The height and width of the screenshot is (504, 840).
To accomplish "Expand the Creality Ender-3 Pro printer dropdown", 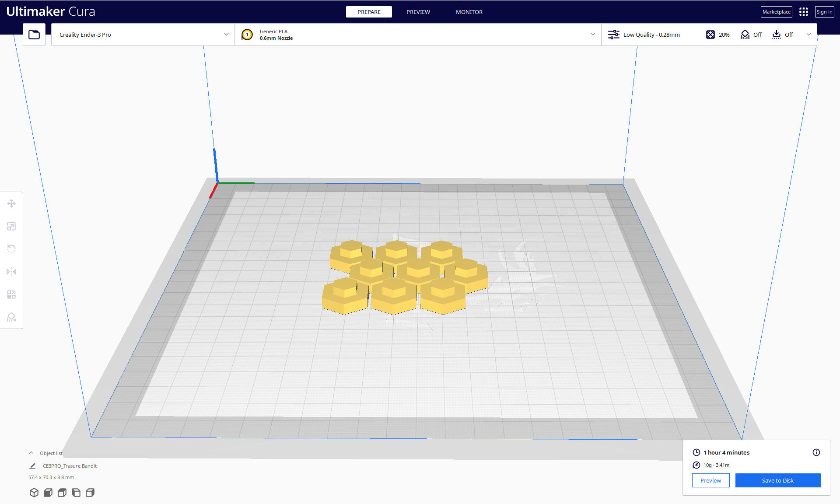I will tap(226, 35).
